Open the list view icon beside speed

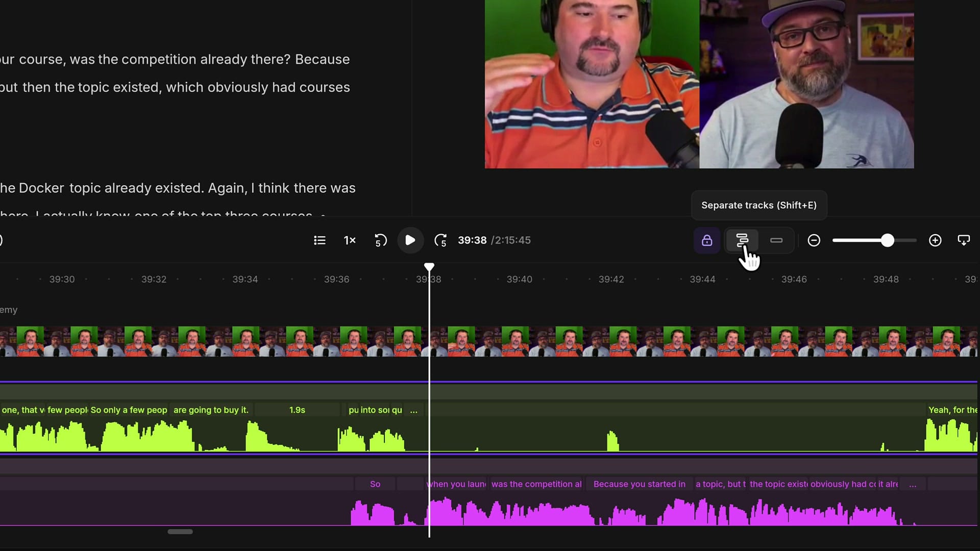320,240
